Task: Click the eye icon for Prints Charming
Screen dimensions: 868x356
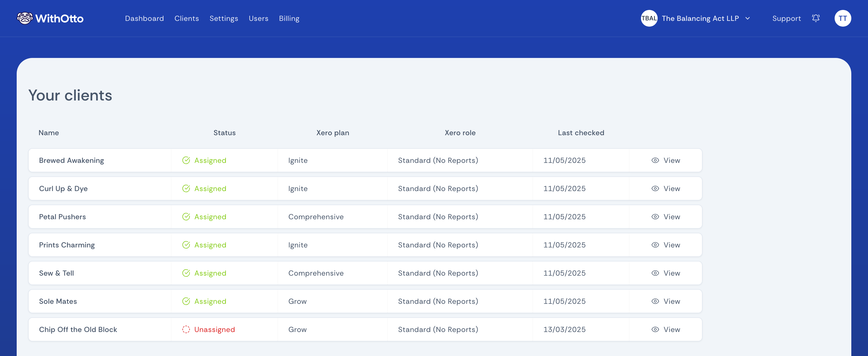Action: pos(655,245)
